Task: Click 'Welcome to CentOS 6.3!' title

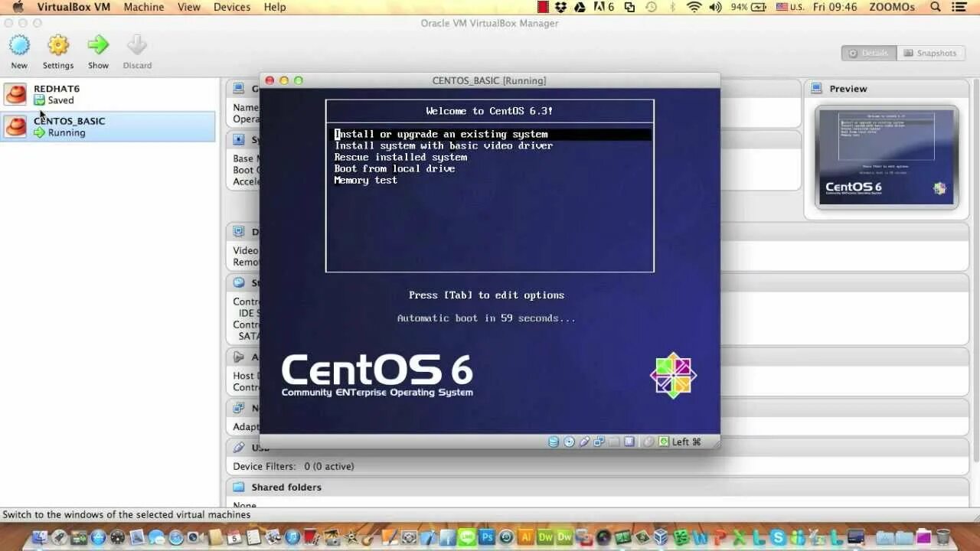Action: pyautogui.click(x=489, y=111)
